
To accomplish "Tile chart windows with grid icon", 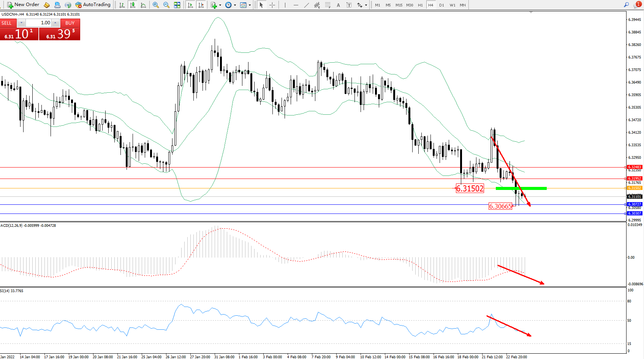I will click(x=177, y=5).
